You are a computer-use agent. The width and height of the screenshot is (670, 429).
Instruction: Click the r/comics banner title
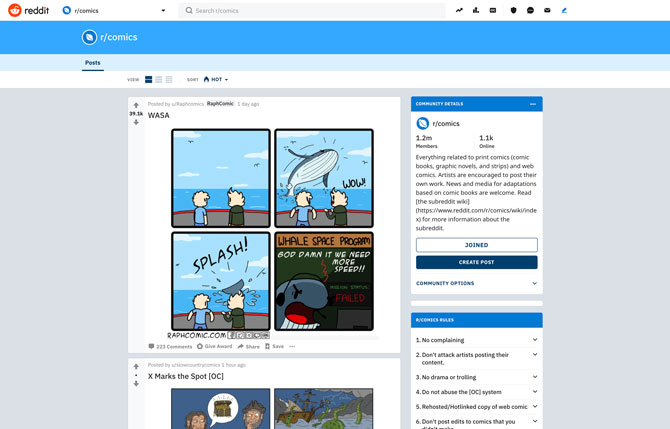(x=119, y=37)
